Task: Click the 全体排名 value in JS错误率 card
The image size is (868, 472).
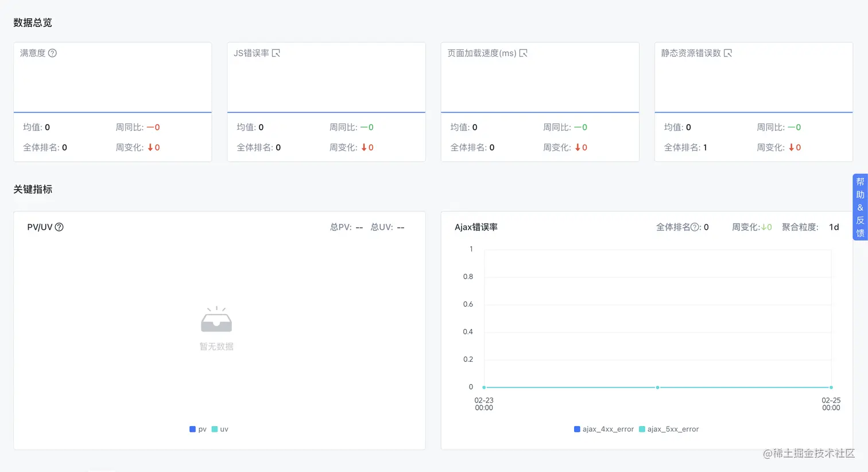Action: point(280,148)
